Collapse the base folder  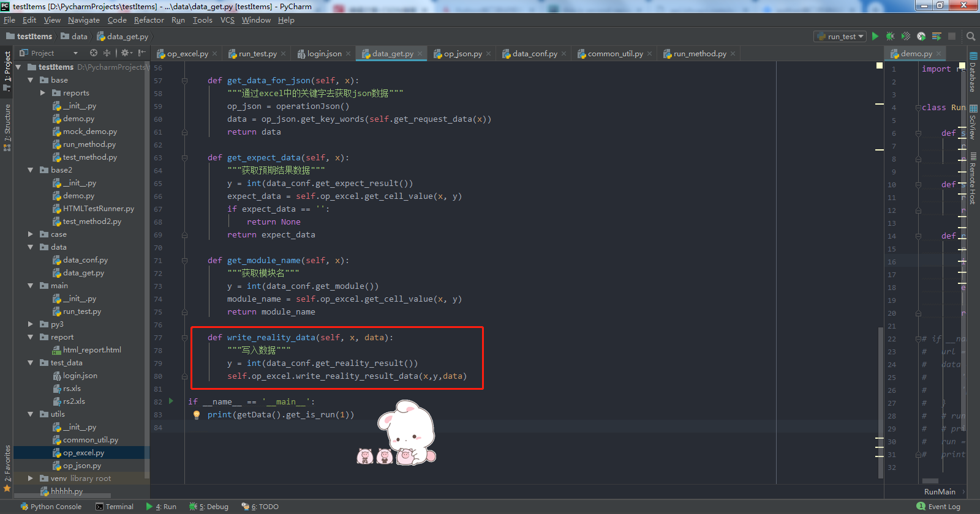click(x=30, y=80)
